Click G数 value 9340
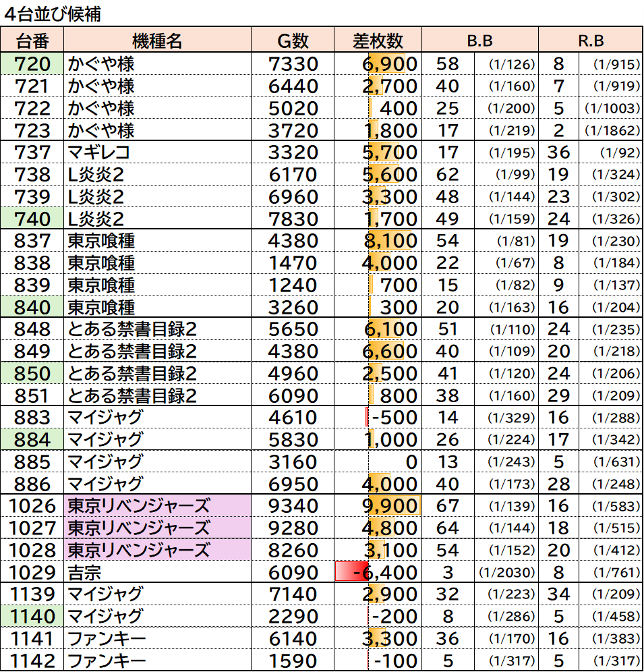Image resolution: width=644 pixels, height=672 pixels. [293, 506]
